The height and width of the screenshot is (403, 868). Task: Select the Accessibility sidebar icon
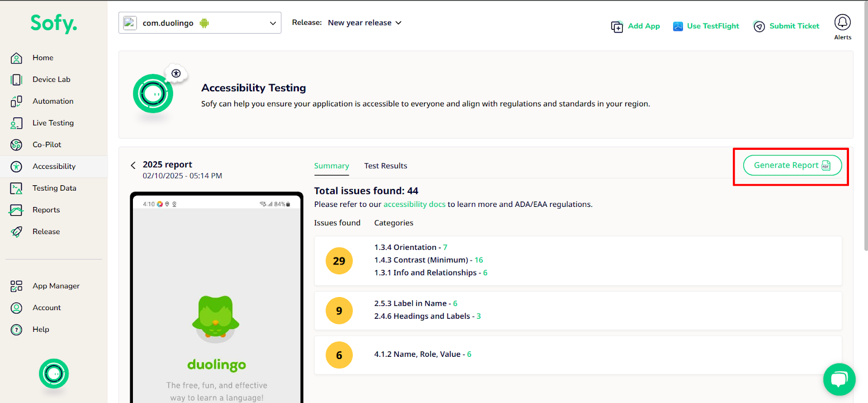[x=16, y=166]
